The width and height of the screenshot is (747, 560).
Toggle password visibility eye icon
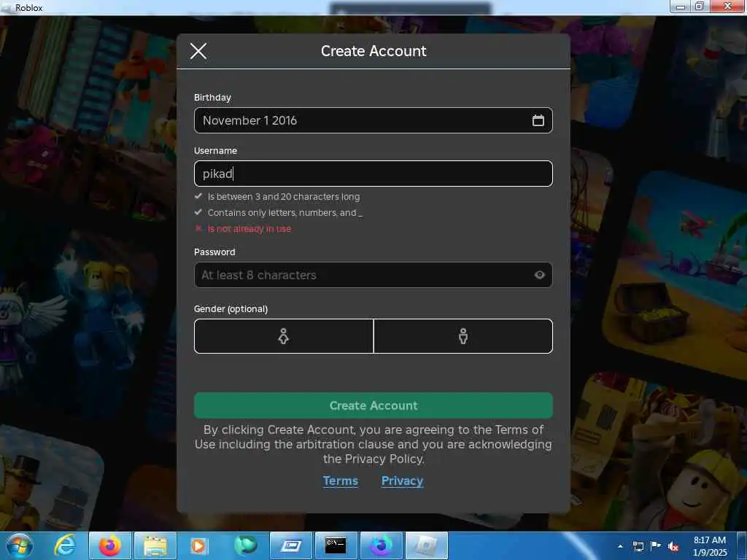coord(539,275)
